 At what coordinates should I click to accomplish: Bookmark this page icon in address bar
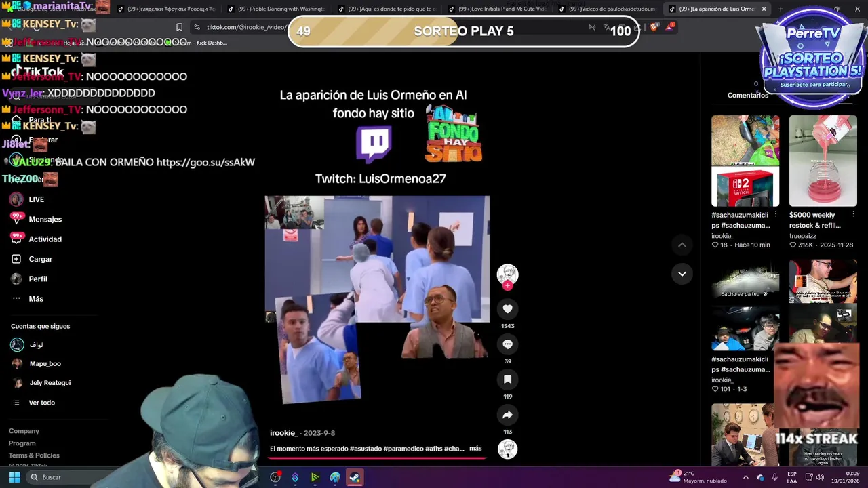pos(179,27)
